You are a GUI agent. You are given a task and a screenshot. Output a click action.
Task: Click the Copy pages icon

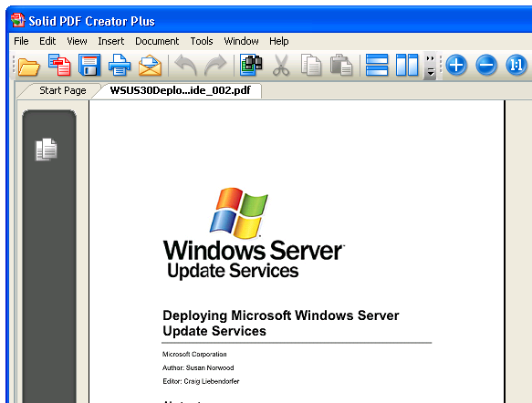tap(311, 65)
